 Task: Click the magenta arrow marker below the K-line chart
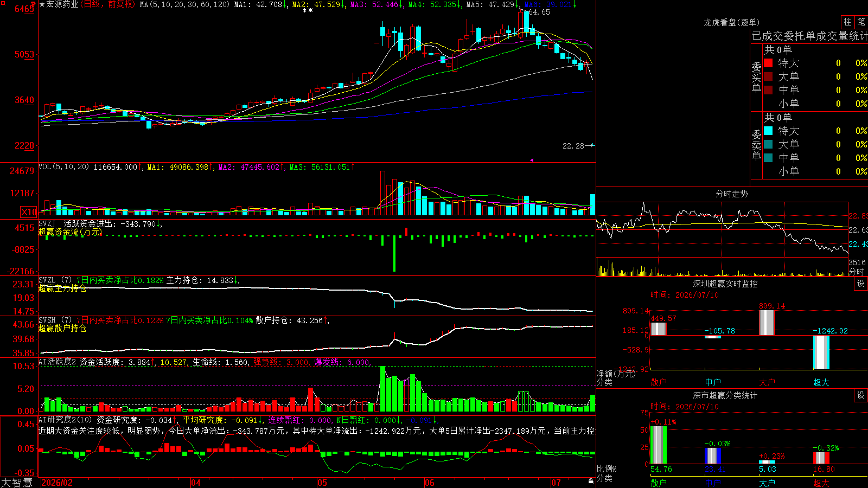pos(532,160)
